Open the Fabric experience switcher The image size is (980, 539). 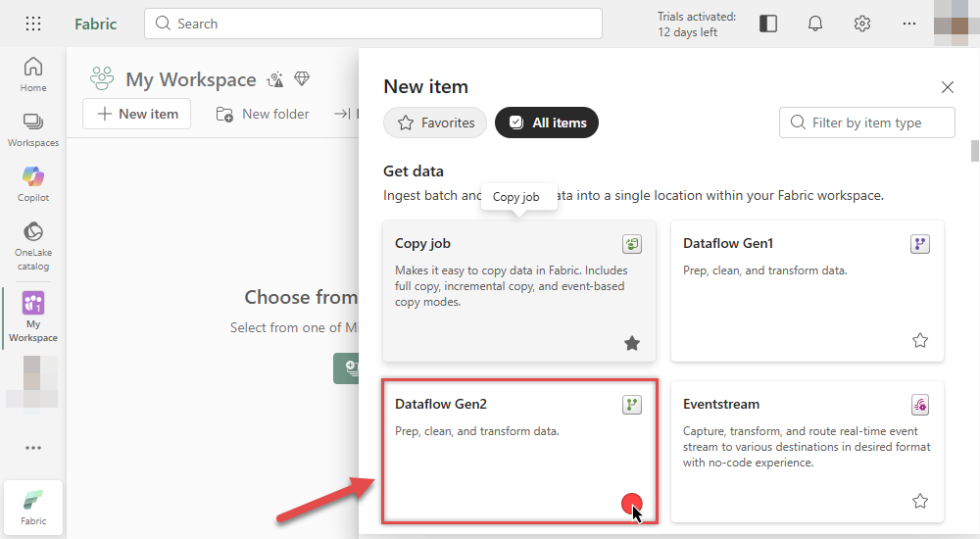coord(33,508)
